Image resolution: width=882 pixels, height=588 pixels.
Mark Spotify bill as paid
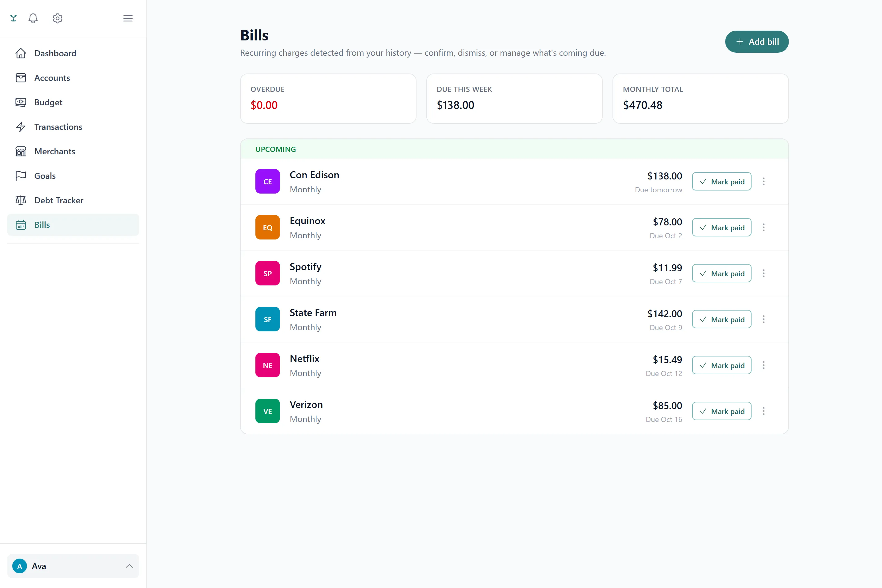coord(722,273)
